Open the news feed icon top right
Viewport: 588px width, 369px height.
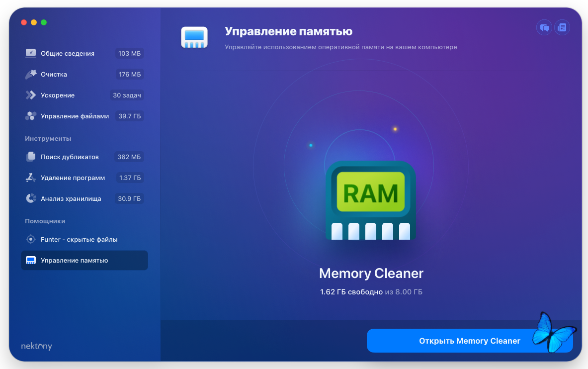(562, 27)
